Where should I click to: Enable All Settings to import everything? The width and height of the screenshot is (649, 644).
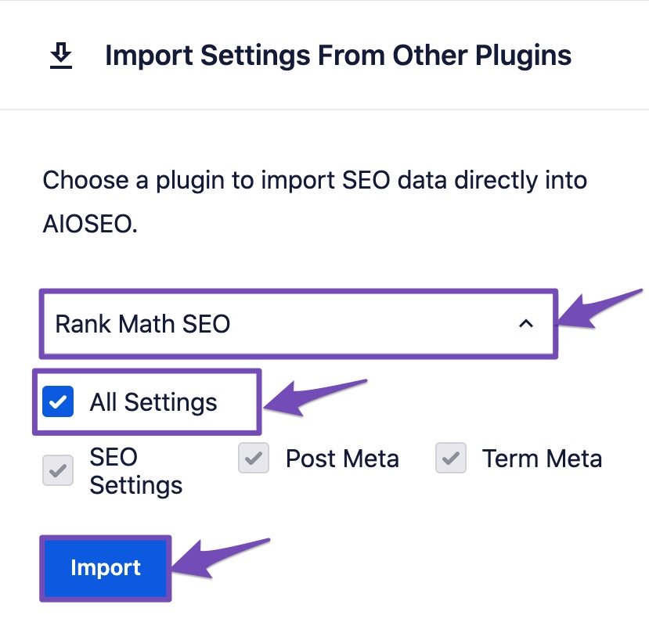[x=57, y=401]
